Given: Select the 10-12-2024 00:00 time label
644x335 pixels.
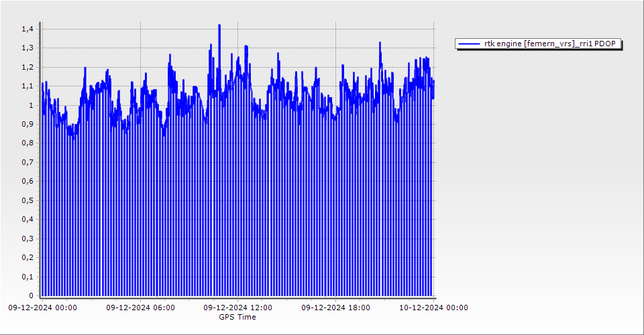Looking at the screenshot, I should click(x=433, y=308).
